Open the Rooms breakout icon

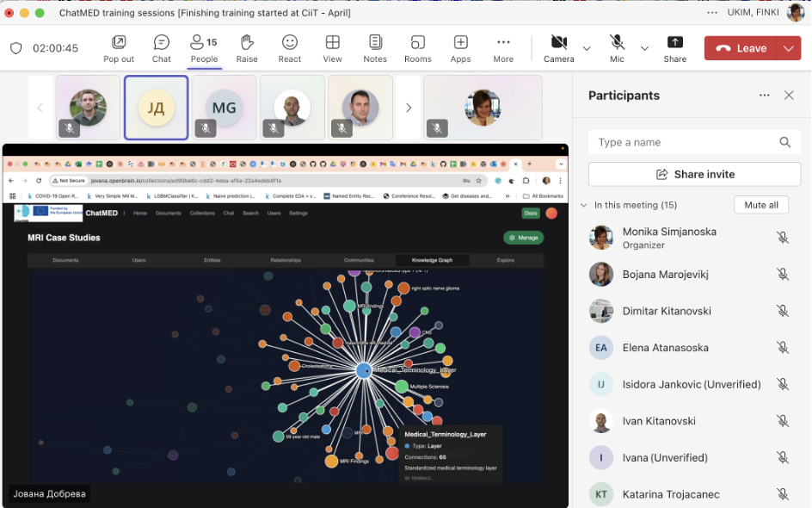[x=417, y=48]
